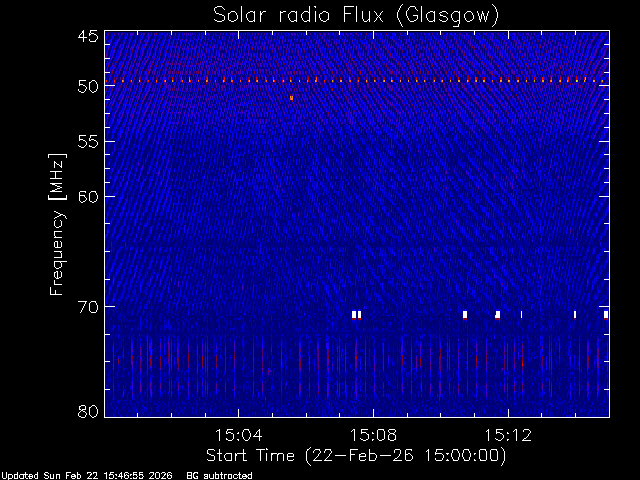640x480 pixels.
Task: Click the '15:04' time tick label
Action: pyautogui.click(x=238, y=435)
